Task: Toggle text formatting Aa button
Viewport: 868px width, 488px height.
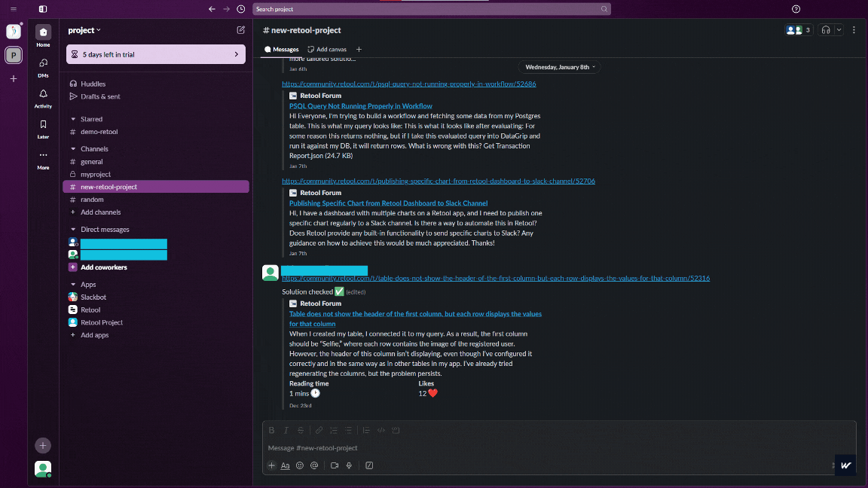Action: point(285,465)
